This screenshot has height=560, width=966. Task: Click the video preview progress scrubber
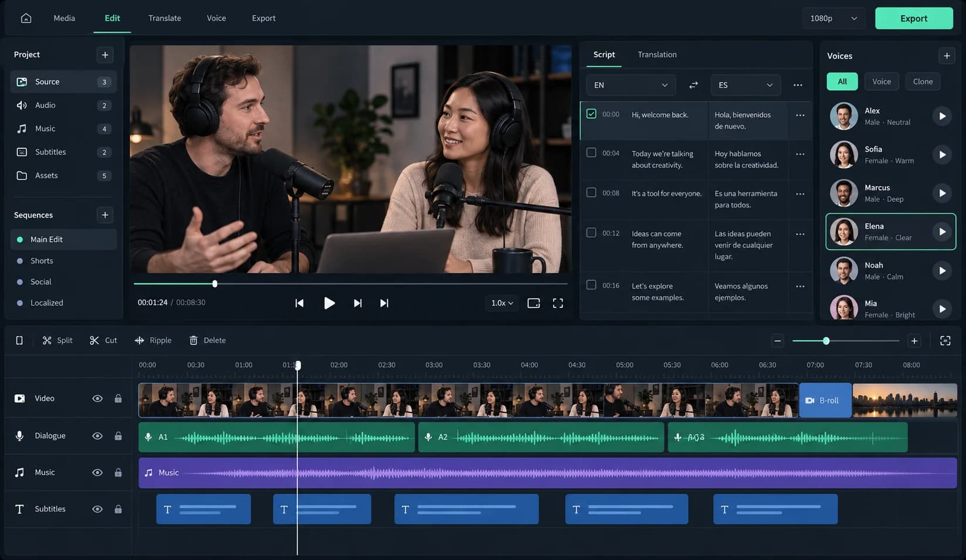[x=215, y=284]
